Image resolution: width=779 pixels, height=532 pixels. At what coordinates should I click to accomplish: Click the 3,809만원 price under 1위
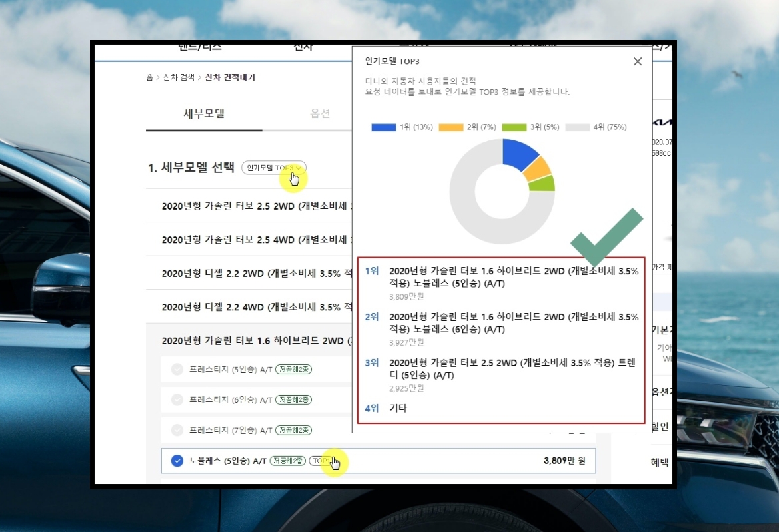pyautogui.click(x=406, y=297)
